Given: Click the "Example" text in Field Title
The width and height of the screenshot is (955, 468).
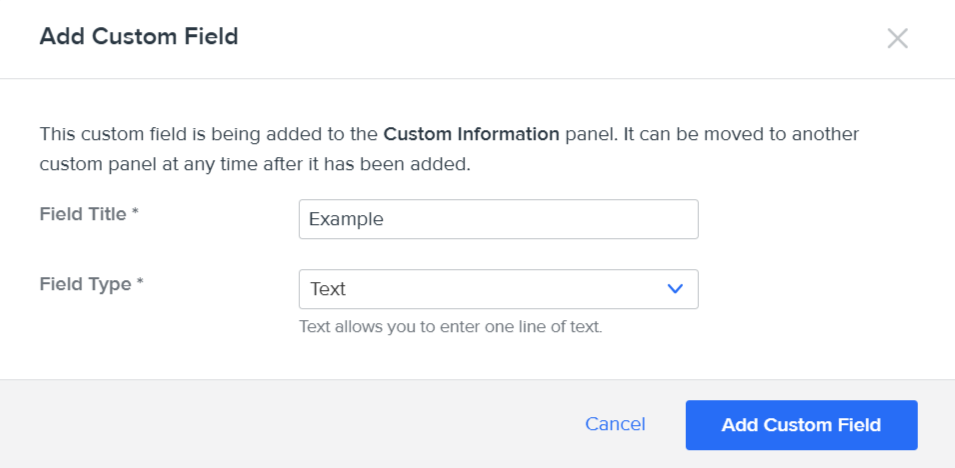Looking at the screenshot, I should tap(346, 219).
